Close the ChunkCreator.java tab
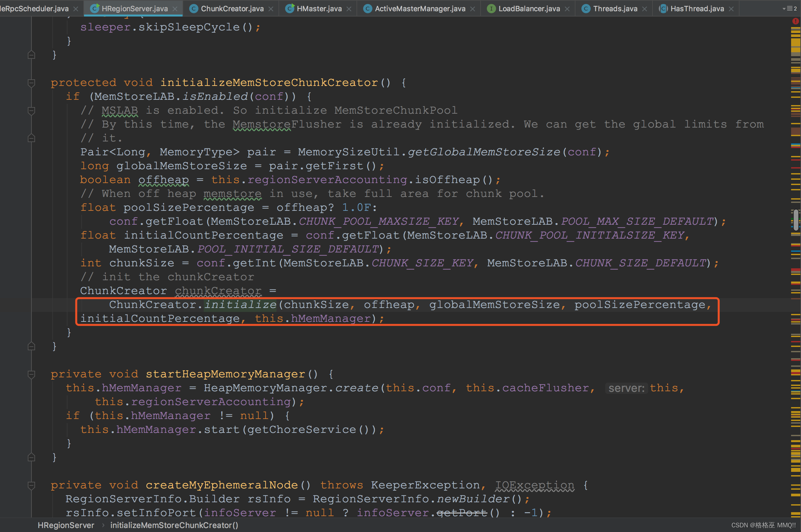Viewport: 801px width, 532px height. 271,9
